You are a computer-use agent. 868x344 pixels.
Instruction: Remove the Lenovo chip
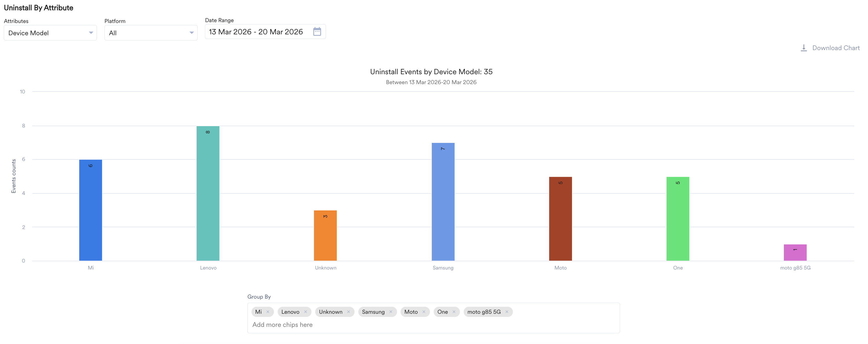306,312
